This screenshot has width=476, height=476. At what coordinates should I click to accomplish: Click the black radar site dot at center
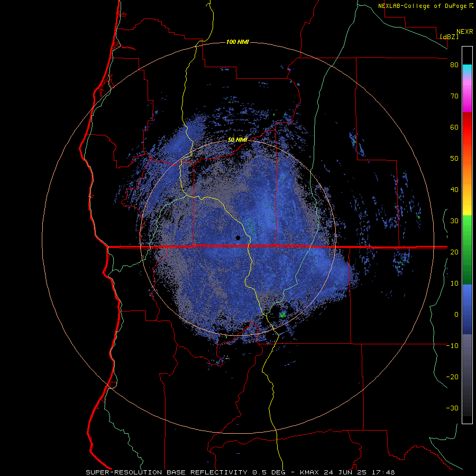tap(238, 237)
